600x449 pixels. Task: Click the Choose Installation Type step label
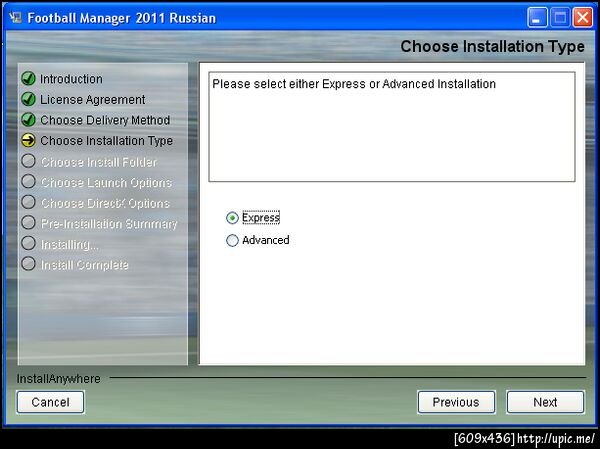pos(106,141)
